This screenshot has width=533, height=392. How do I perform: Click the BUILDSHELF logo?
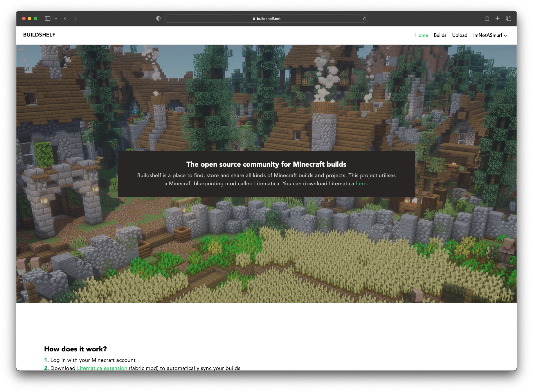tap(39, 35)
